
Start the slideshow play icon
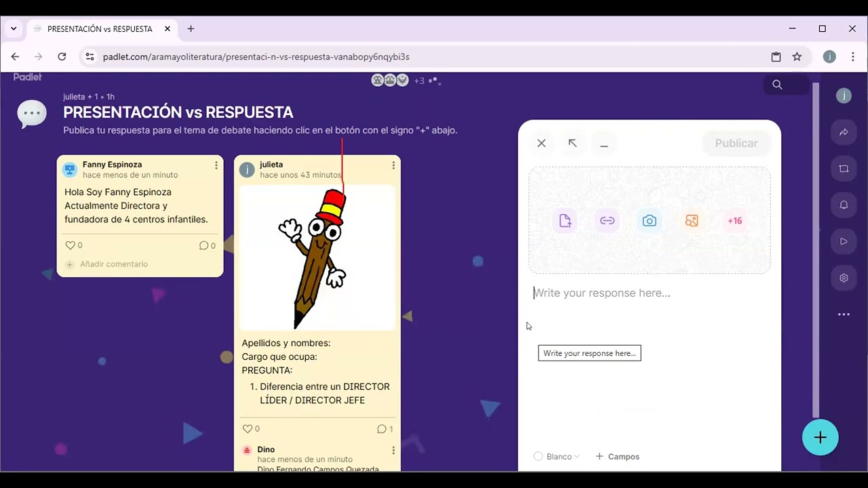(x=844, y=241)
